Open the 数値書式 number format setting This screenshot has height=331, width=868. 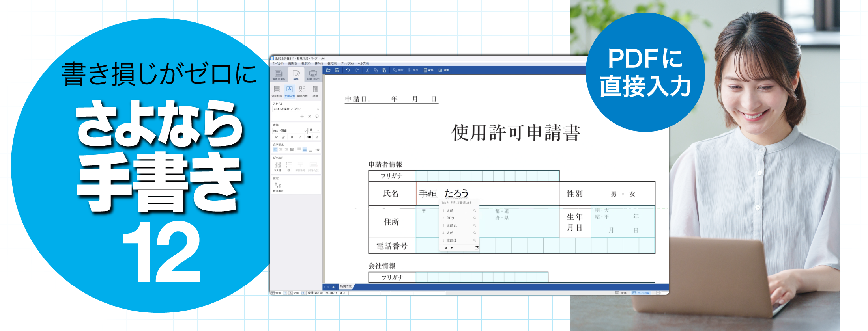click(x=278, y=187)
